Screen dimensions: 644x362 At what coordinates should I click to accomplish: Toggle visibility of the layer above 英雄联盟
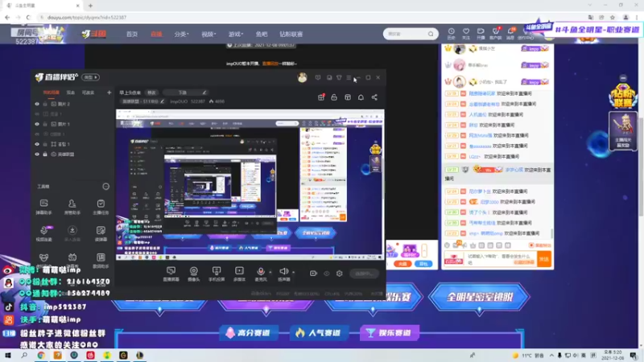tap(37, 144)
